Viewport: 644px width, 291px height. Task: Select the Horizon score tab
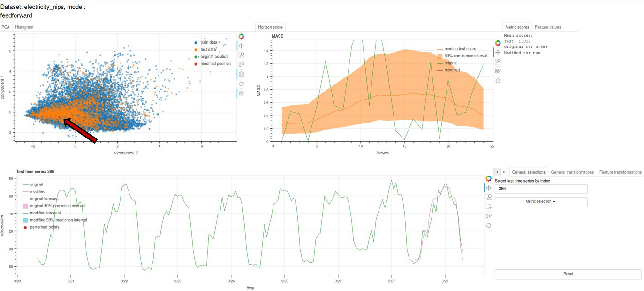click(x=271, y=27)
